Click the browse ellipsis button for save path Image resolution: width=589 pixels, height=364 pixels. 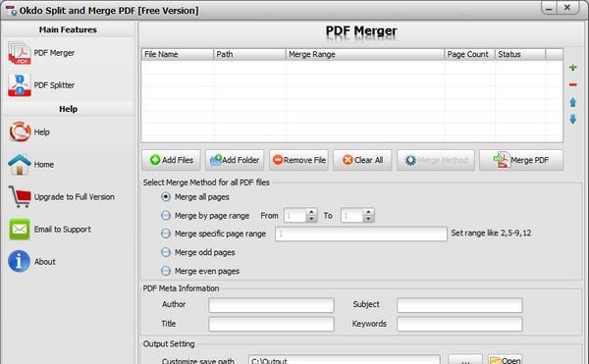465,359
